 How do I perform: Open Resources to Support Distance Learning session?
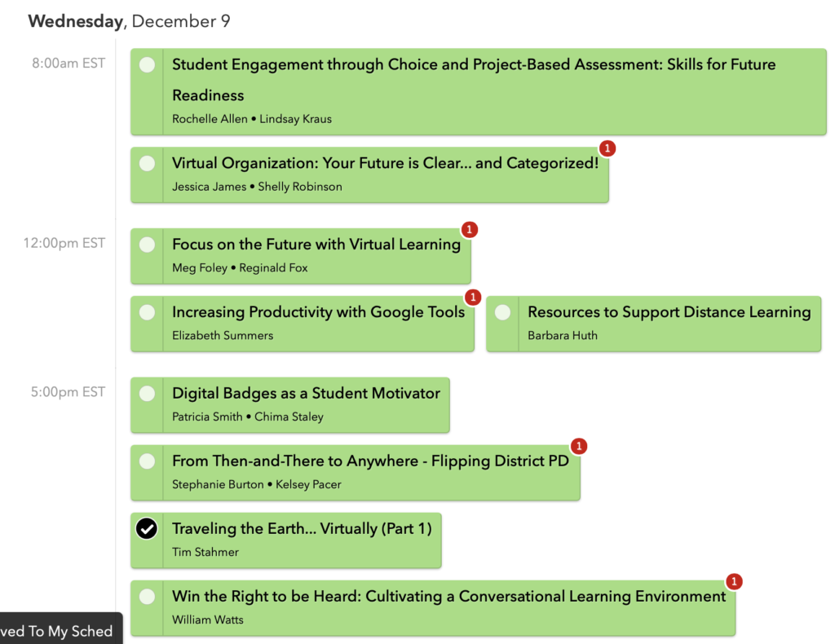pos(669,312)
